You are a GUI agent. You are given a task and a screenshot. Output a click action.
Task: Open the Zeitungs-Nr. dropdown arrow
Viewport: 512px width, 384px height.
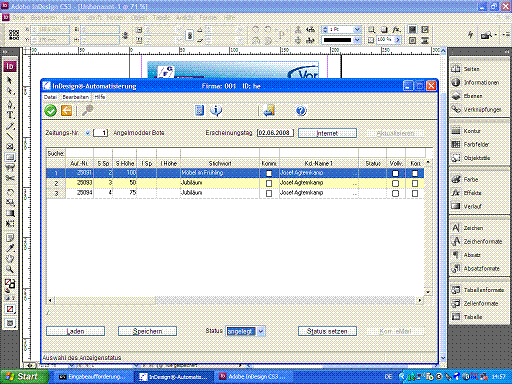coord(88,133)
